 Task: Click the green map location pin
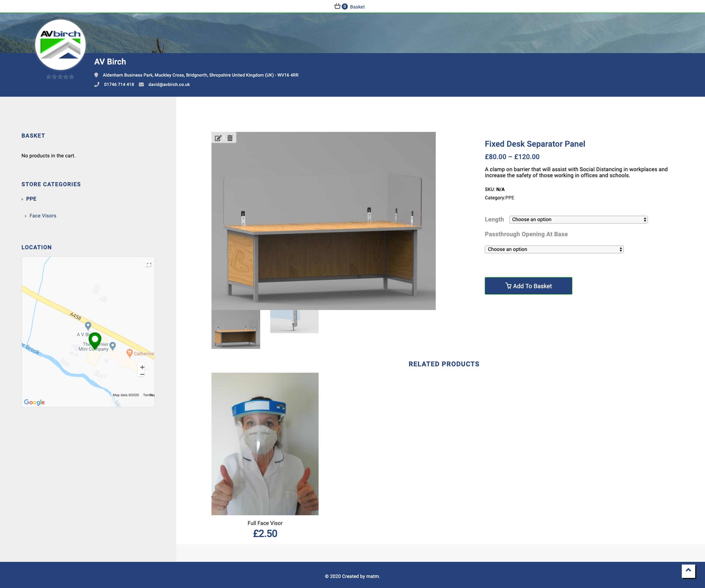tap(95, 340)
